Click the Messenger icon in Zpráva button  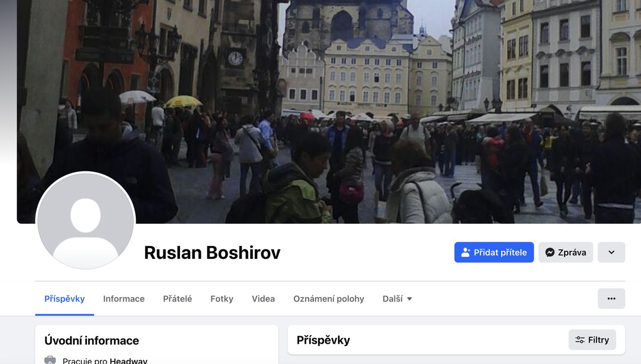click(550, 252)
